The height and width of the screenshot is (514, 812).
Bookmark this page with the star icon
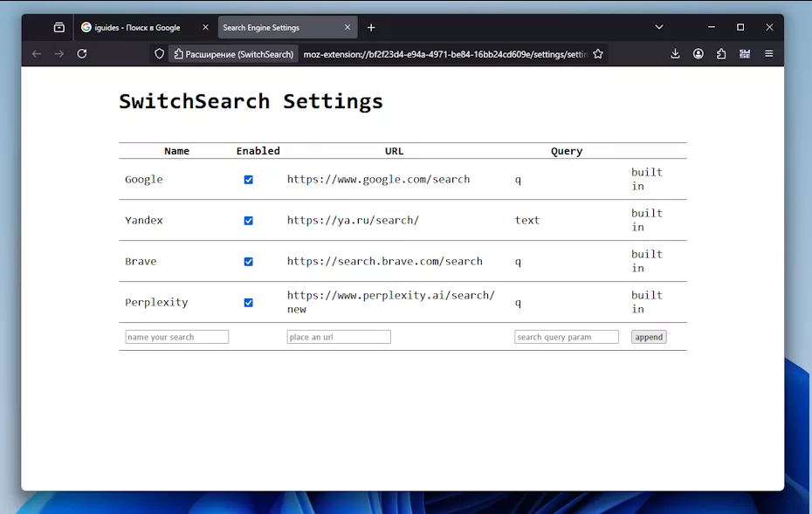(x=598, y=54)
